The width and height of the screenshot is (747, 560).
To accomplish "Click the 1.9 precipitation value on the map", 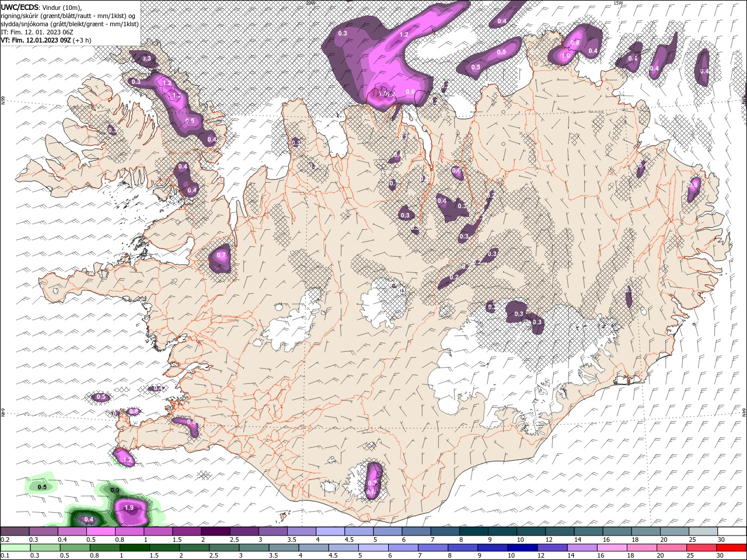I will click(130, 508).
